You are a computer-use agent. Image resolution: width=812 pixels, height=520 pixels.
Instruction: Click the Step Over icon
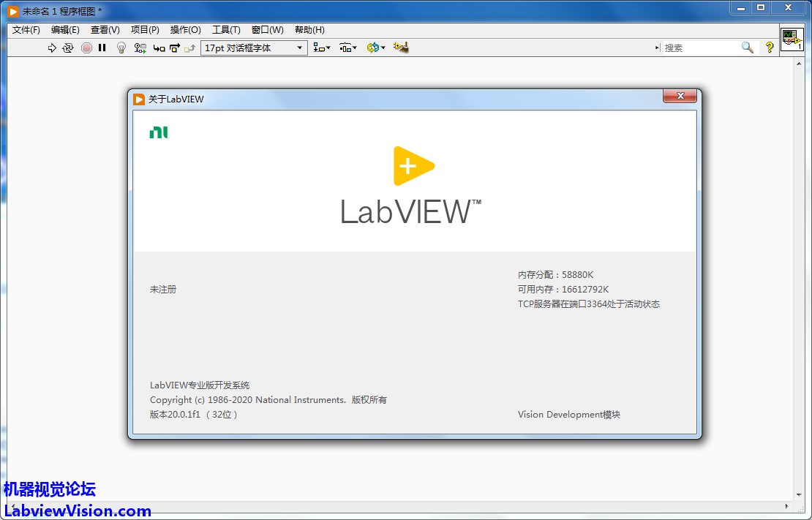coord(174,48)
